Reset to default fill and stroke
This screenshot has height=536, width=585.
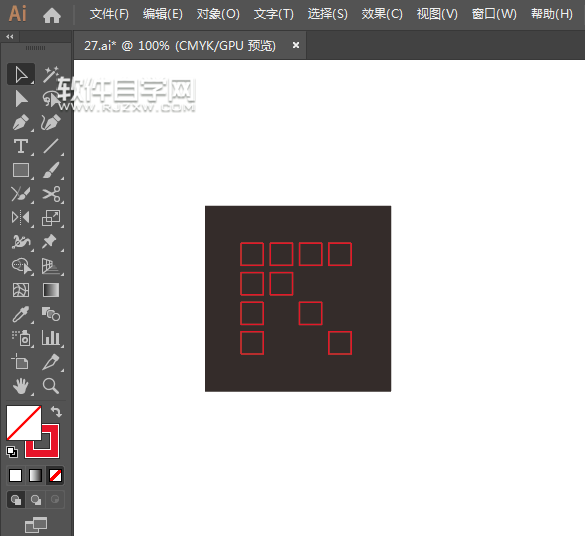[12, 452]
